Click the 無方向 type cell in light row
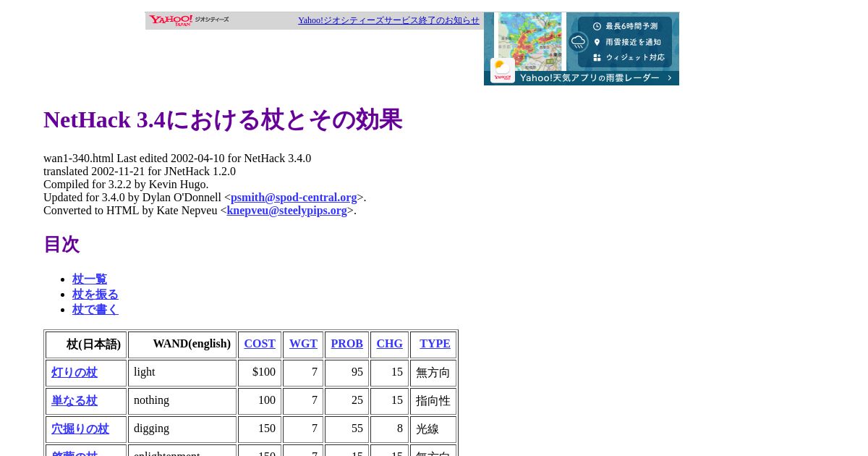The height and width of the screenshot is (456, 868). tap(433, 373)
